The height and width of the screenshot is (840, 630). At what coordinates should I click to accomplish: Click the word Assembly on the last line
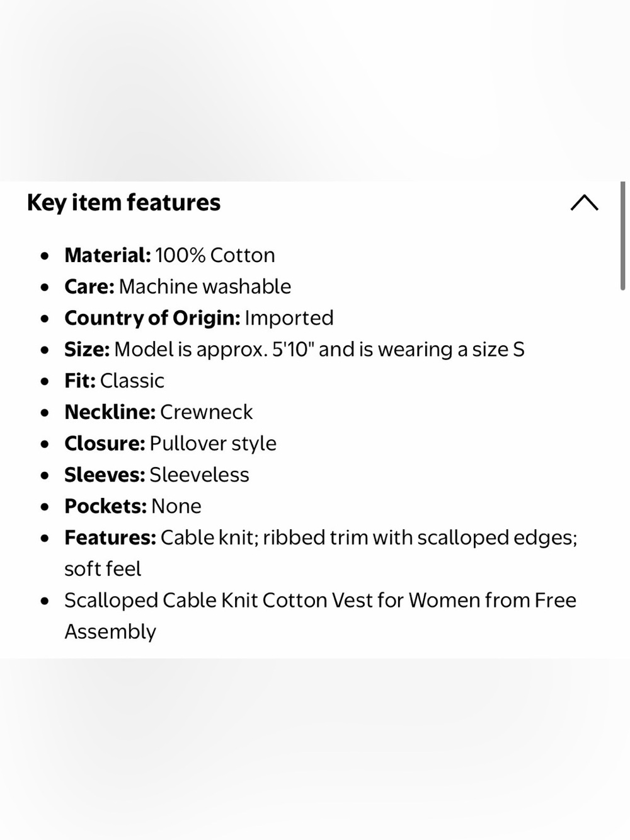pyautogui.click(x=110, y=631)
